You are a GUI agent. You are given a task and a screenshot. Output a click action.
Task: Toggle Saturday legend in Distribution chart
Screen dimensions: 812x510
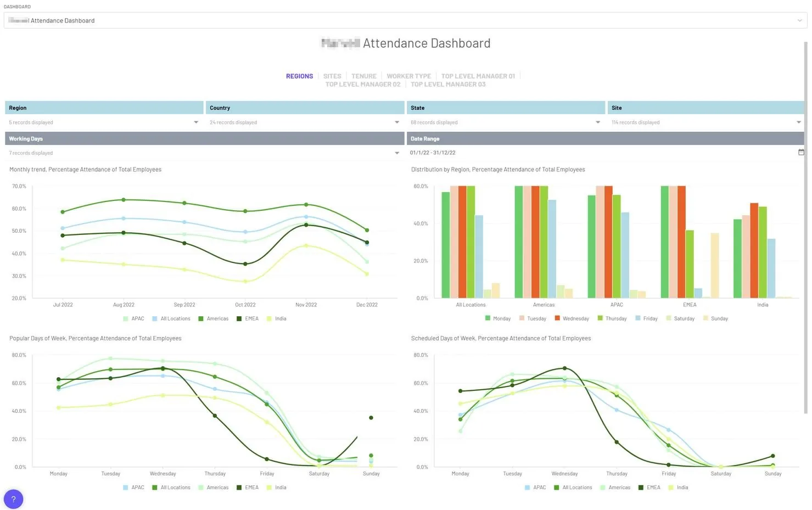(x=680, y=319)
